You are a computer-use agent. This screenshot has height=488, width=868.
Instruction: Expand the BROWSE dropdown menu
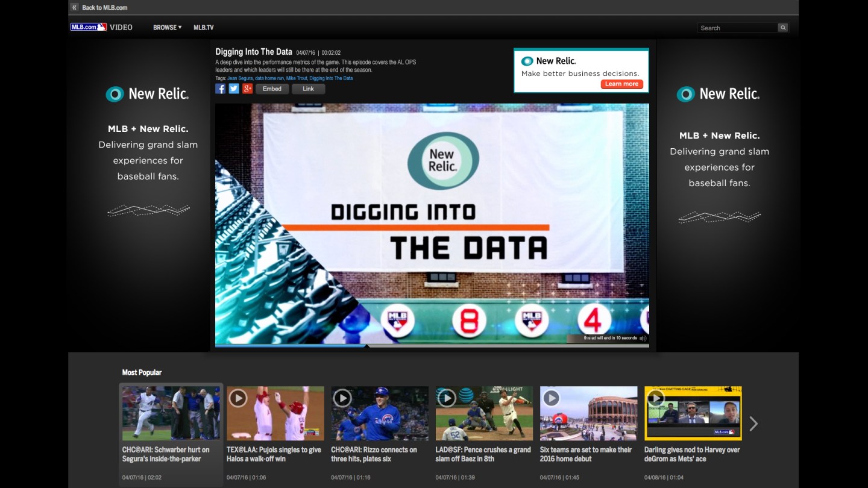[167, 28]
